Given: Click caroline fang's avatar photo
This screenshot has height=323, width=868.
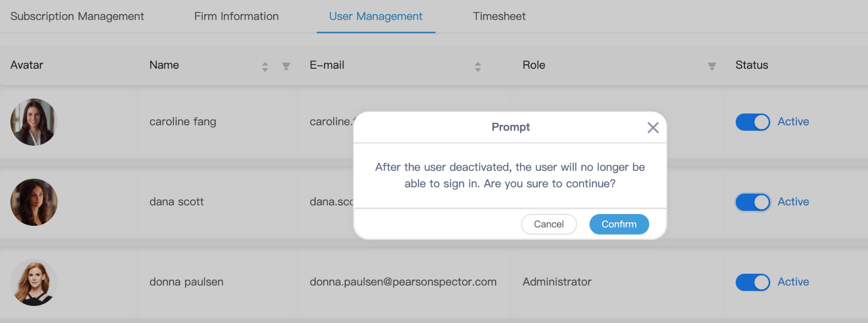Looking at the screenshot, I should [34, 122].
